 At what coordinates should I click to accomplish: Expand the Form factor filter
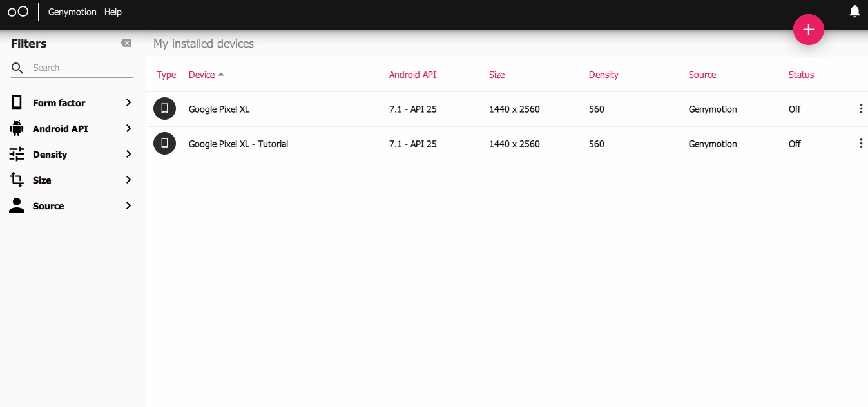(x=128, y=102)
